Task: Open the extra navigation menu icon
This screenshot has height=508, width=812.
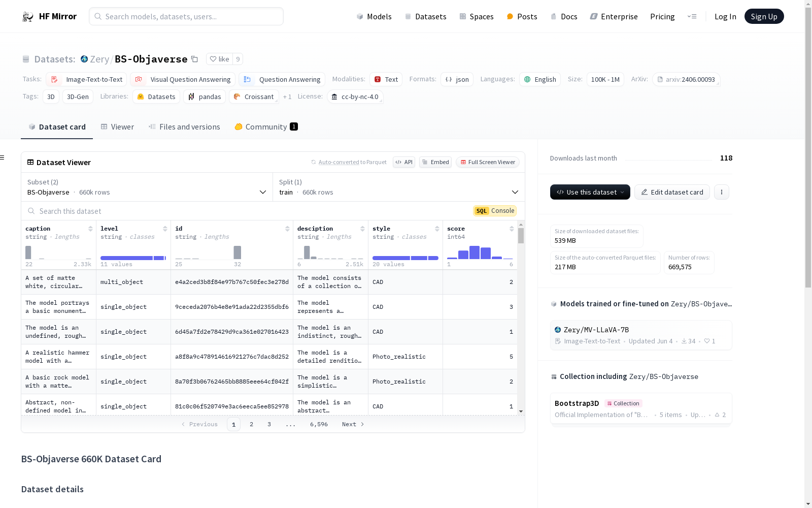Action: tap(692, 16)
